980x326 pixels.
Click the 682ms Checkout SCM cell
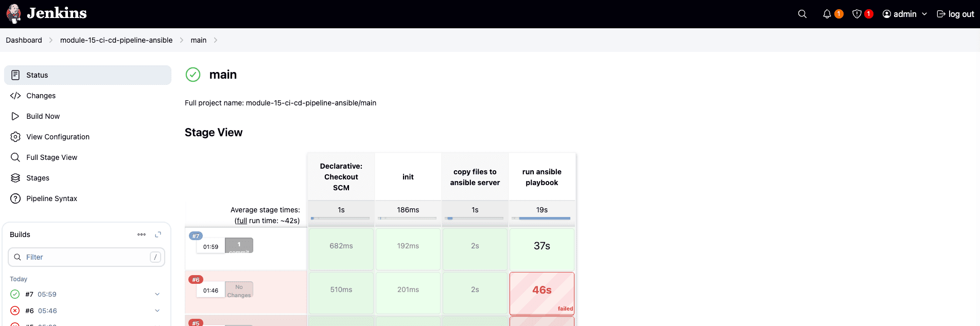pyautogui.click(x=341, y=249)
